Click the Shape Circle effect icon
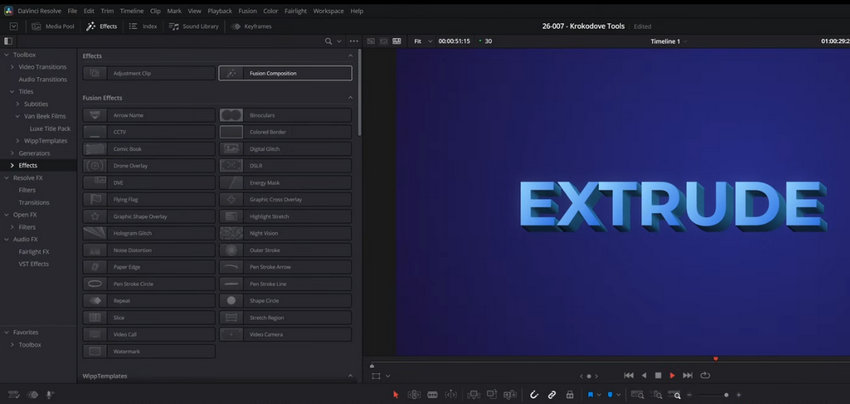 tap(231, 301)
